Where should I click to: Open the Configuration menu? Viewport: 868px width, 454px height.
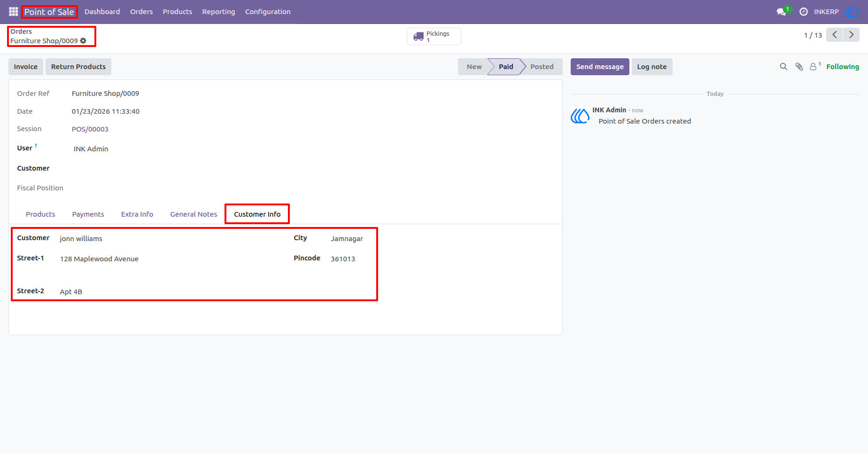tap(268, 12)
